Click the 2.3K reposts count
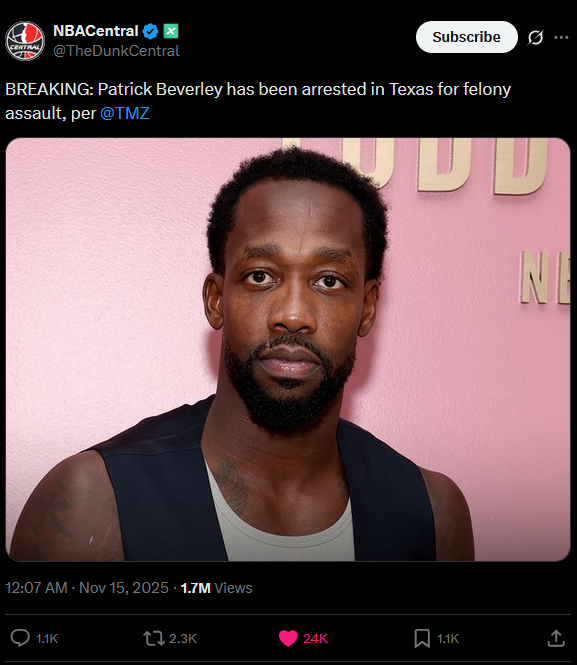 [183, 639]
